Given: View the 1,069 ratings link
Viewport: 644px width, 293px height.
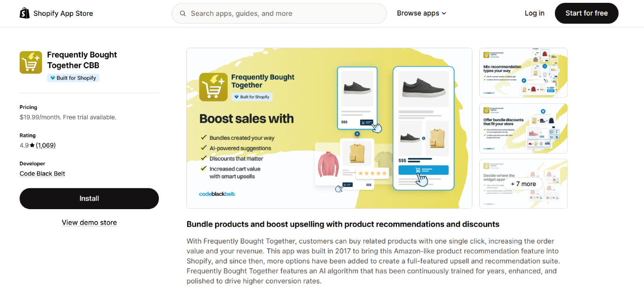Looking at the screenshot, I should (x=47, y=145).
